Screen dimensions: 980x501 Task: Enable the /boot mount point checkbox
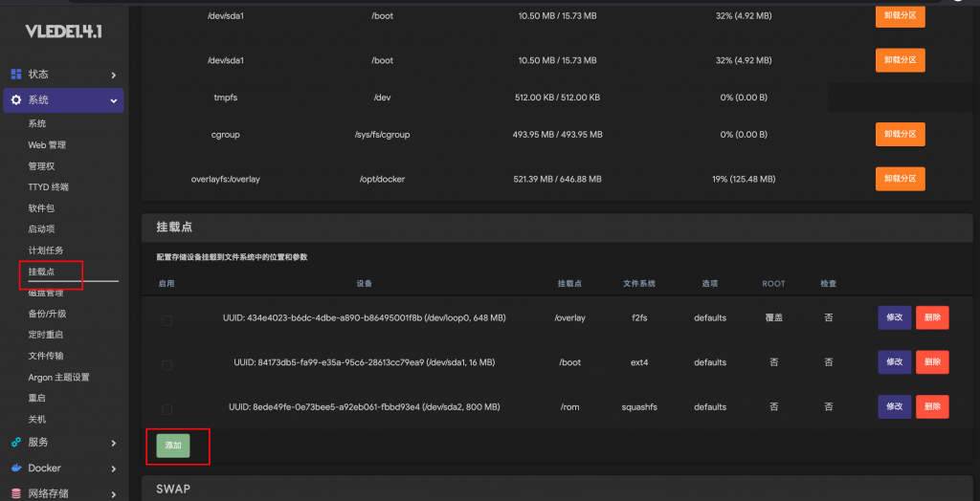167,365
